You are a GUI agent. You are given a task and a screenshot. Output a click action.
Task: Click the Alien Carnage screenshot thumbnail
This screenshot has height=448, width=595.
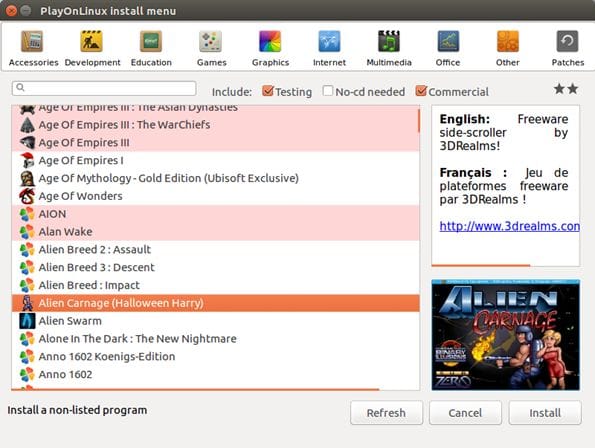coord(505,335)
